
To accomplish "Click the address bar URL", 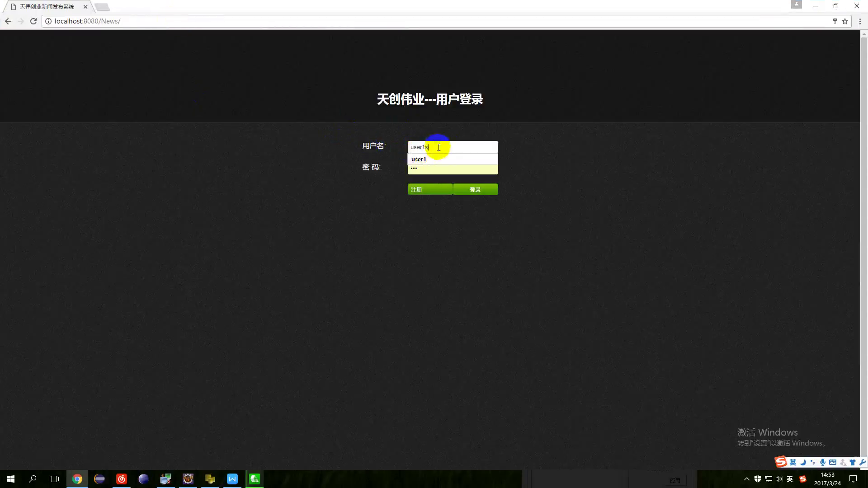I will [x=87, y=21].
